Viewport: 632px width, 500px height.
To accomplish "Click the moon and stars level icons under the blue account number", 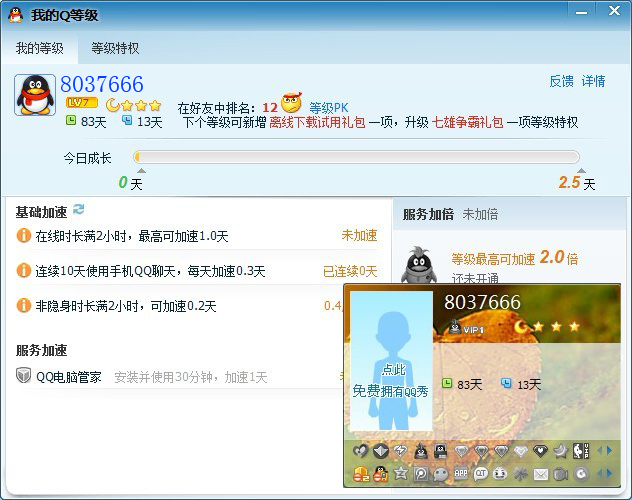I will (133, 105).
